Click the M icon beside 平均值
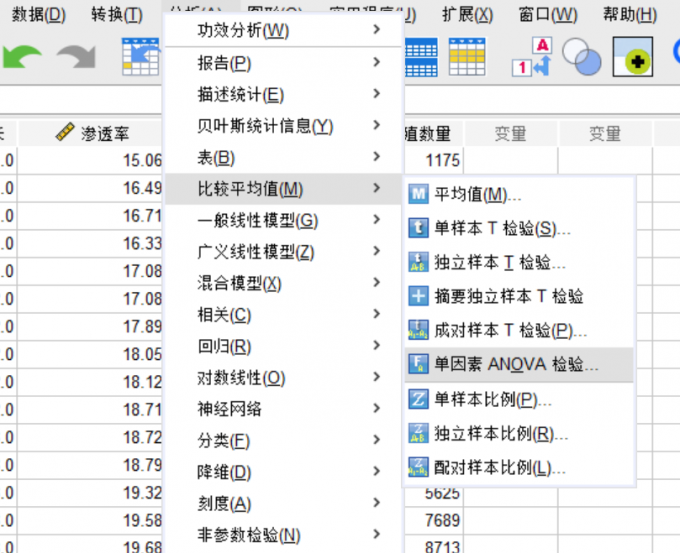The image size is (680, 553). tap(418, 194)
